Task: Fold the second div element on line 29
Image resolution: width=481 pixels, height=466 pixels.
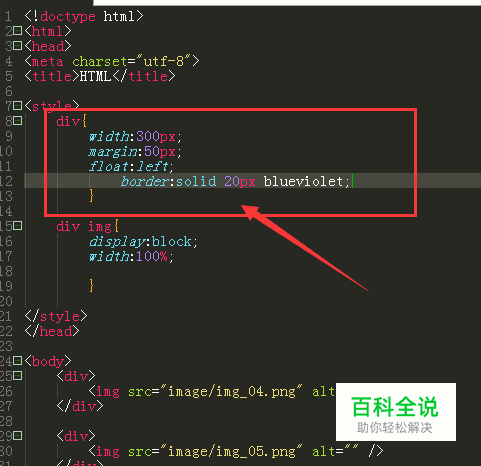Action: (18, 436)
